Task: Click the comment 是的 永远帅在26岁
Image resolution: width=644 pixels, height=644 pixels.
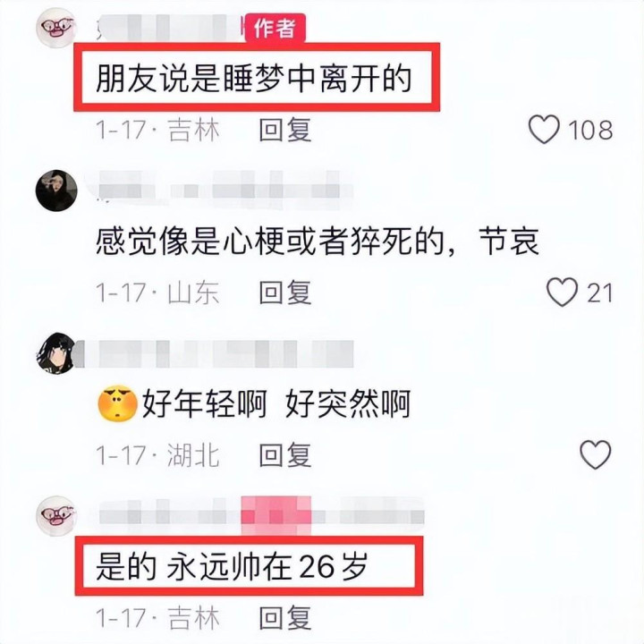Action: pyautogui.click(x=232, y=566)
